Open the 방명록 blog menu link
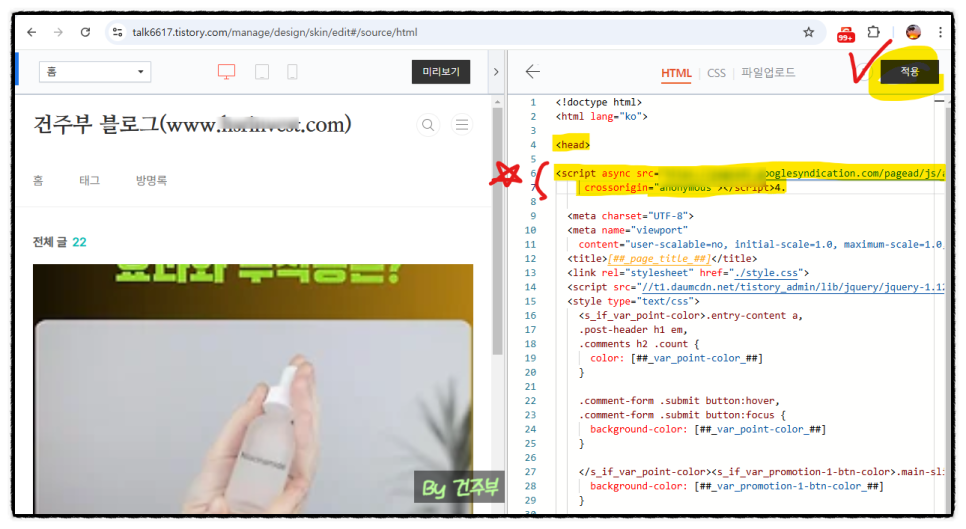The image size is (966, 529). 151,180
